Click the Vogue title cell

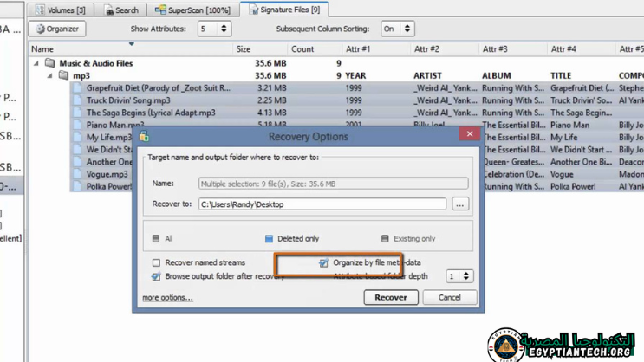coord(562,174)
